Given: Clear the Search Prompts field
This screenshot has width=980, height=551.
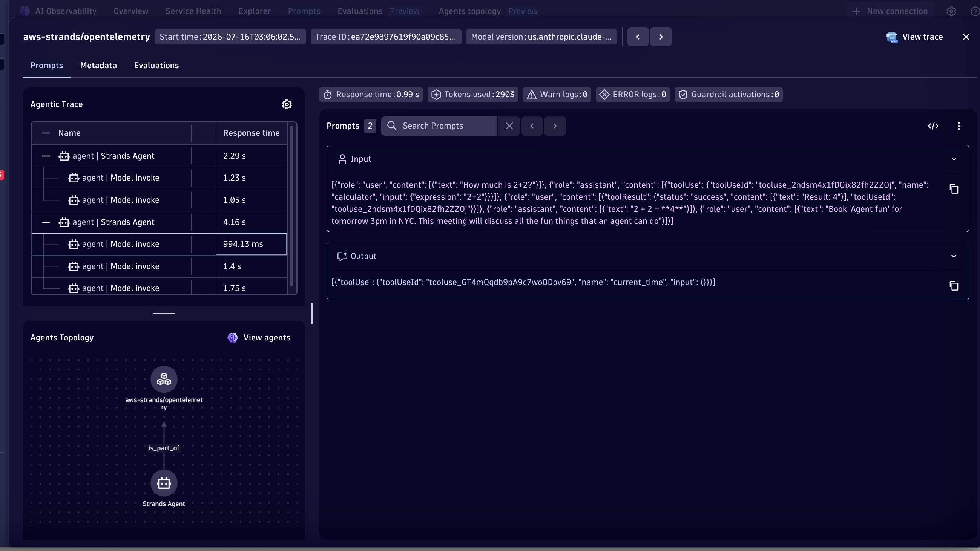Looking at the screenshot, I should [509, 126].
